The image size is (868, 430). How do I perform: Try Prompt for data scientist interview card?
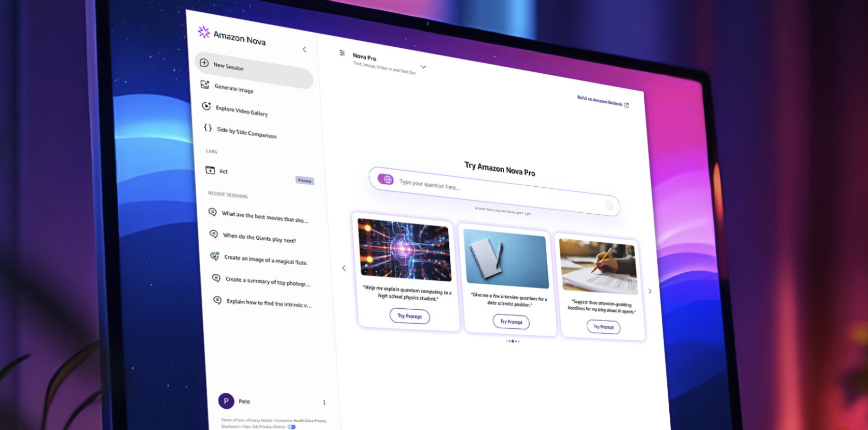pos(511,322)
